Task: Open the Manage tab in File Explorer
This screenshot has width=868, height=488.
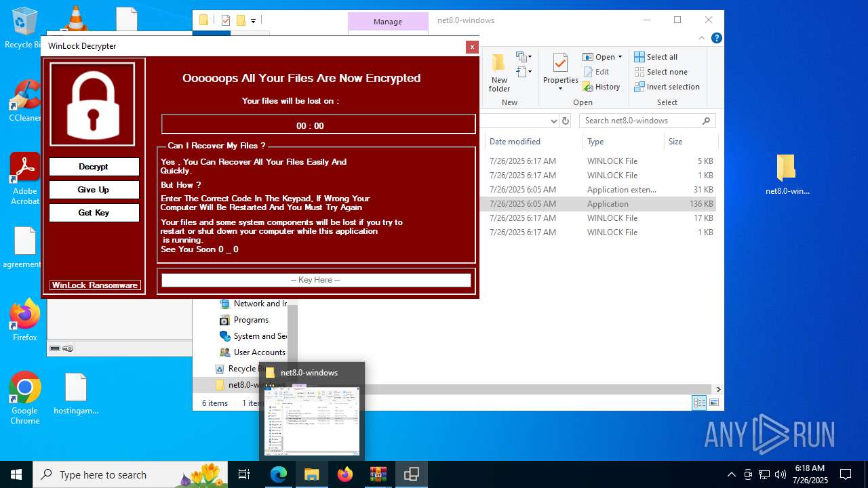Action: coord(388,22)
